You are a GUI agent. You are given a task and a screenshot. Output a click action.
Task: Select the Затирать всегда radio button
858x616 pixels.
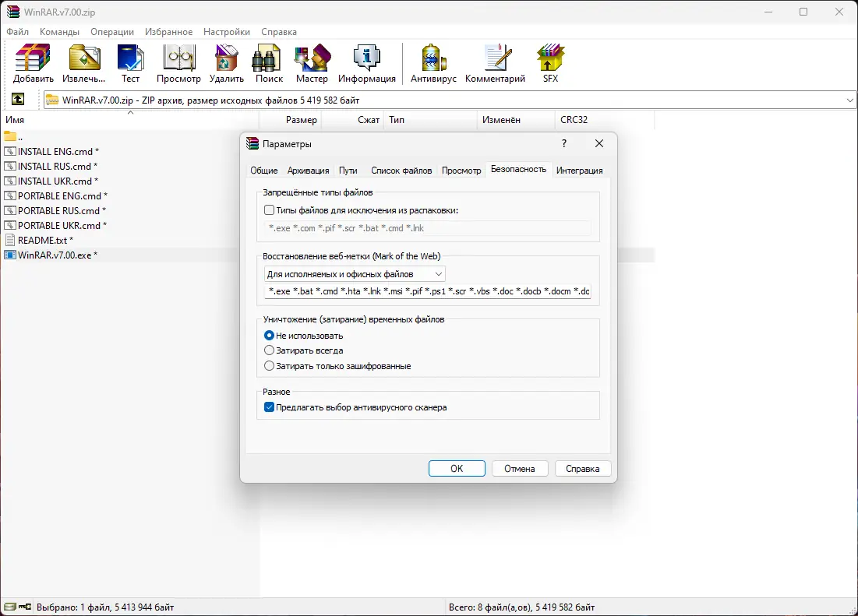click(269, 350)
